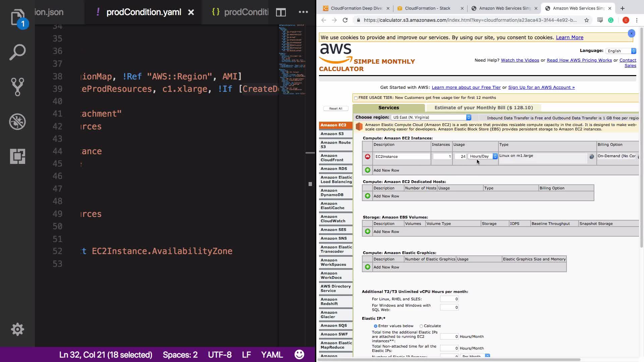Click the Reset All button

click(336, 109)
